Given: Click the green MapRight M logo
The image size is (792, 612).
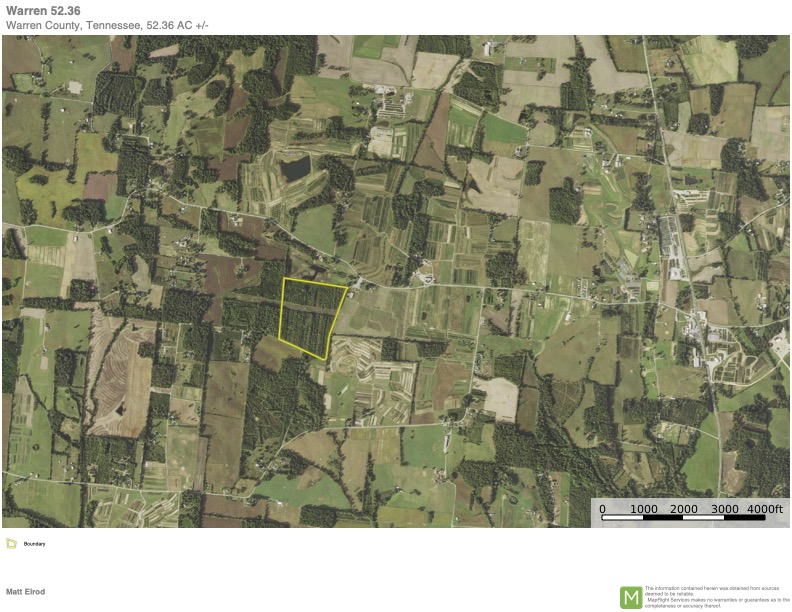Looking at the screenshot, I should (631, 597).
